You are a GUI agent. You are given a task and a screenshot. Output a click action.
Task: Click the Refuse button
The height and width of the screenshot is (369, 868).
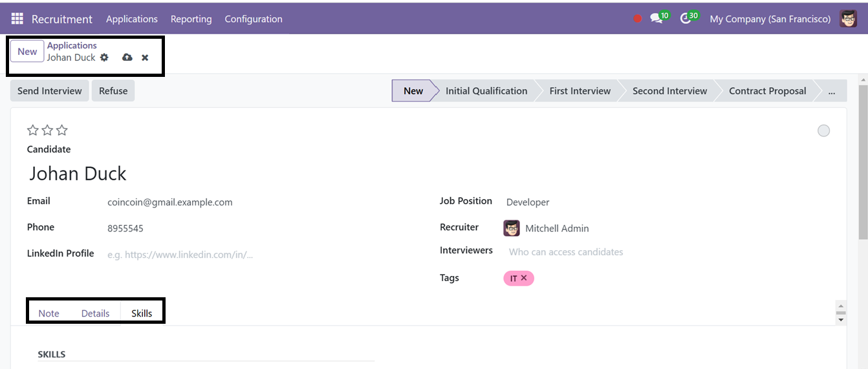coord(113,91)
